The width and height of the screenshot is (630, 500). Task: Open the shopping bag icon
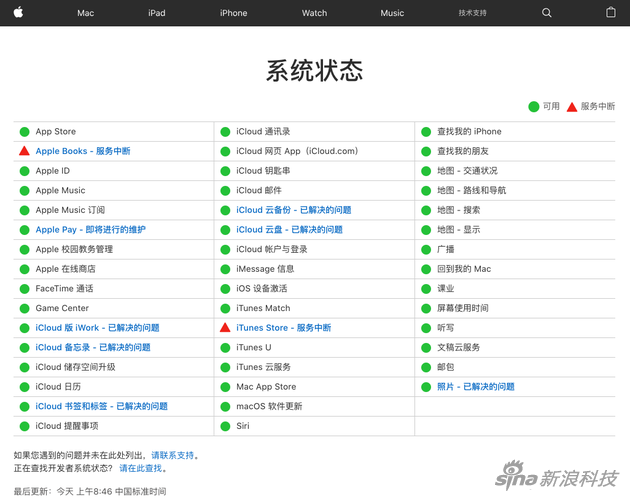(610, 12)
